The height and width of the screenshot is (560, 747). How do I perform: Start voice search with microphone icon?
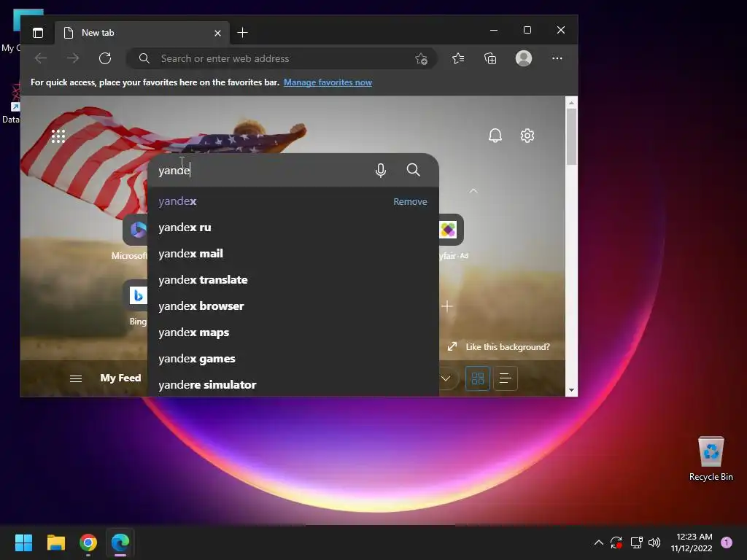(x=381, y=170)
